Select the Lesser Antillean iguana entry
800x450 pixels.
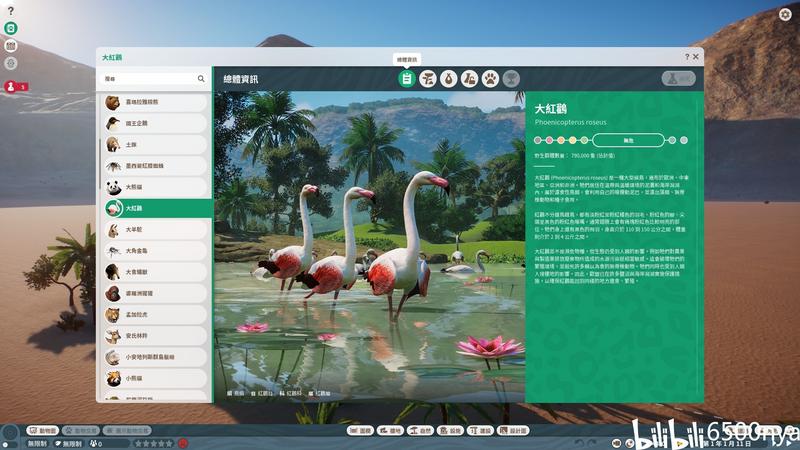coord(155,357)
